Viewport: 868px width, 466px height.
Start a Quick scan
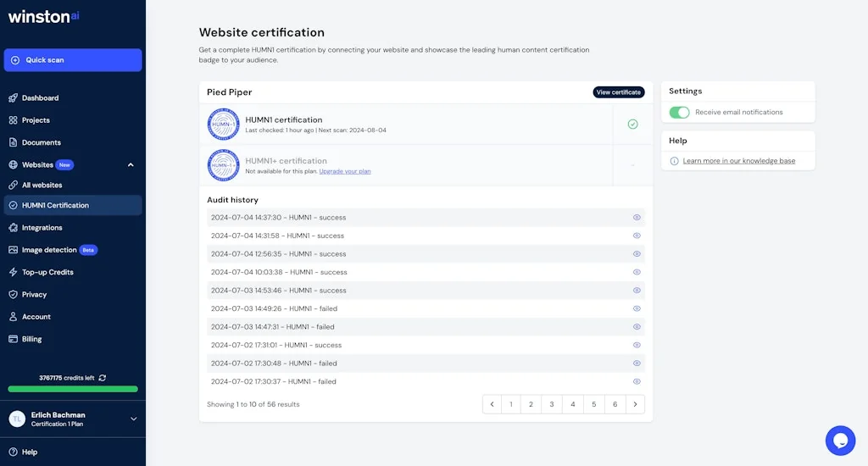[72, 60]
